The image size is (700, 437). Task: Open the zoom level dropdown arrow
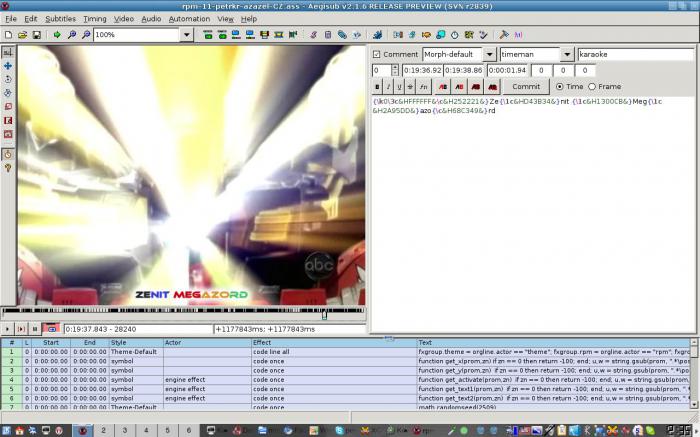tap(187, 35)
